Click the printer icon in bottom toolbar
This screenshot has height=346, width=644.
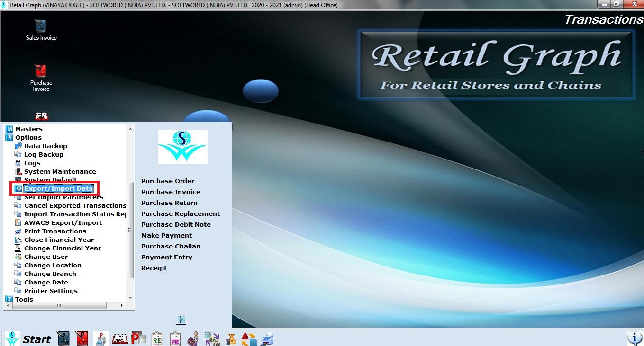click(268, 338)
